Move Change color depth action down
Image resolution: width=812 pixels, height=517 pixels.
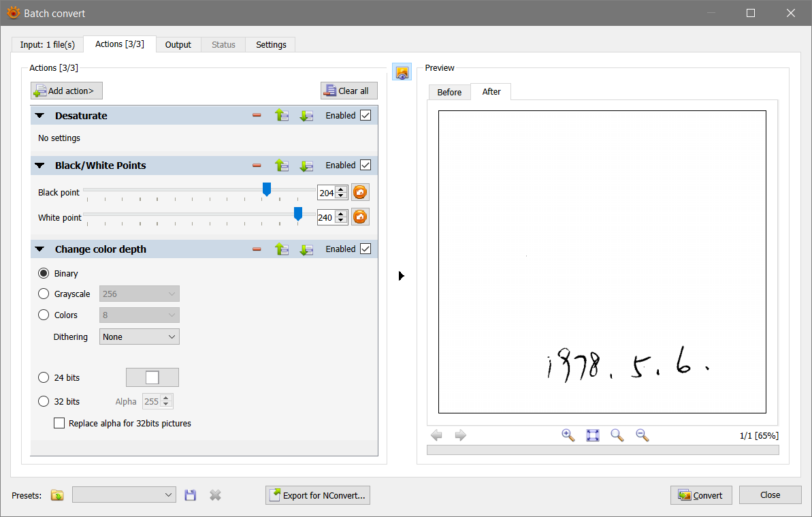click(x=306, y=249)
